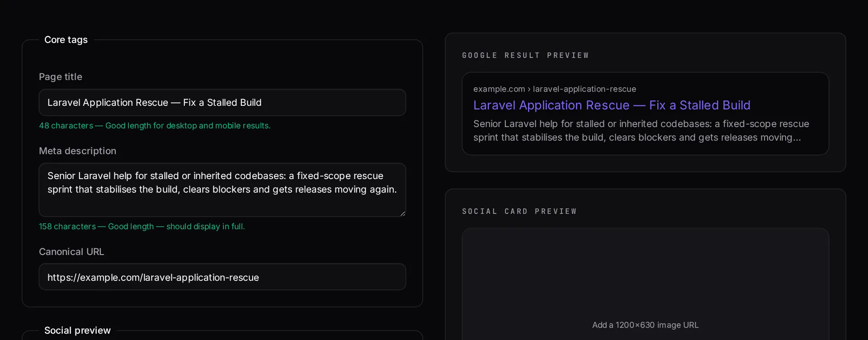The width and height of the screenshot is (868, 340).
Task: Click the 'SOCIAL CARD PREVIEW' heading
Action: click(519, 211)
